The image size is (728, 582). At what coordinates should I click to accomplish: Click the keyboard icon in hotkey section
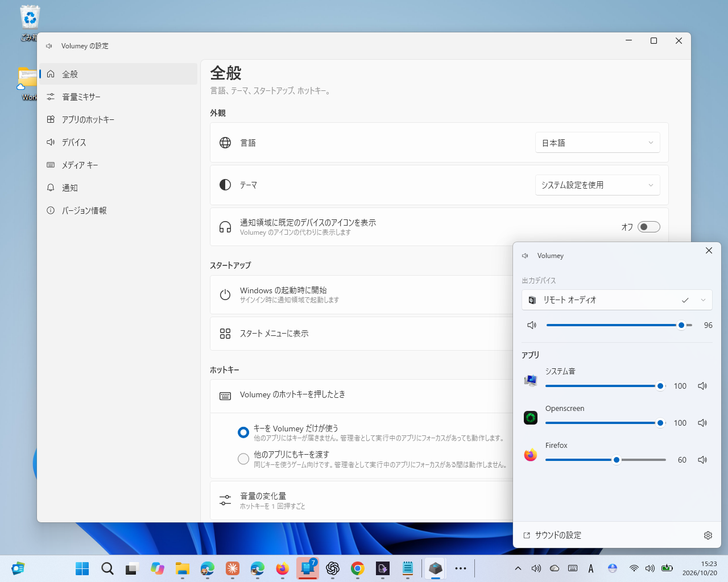[225, 396]
